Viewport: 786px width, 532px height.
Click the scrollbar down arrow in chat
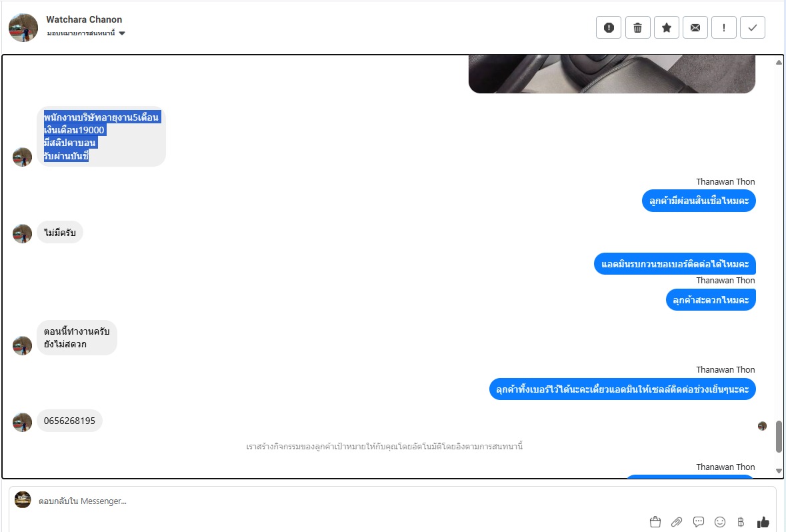tap(779, 471)
